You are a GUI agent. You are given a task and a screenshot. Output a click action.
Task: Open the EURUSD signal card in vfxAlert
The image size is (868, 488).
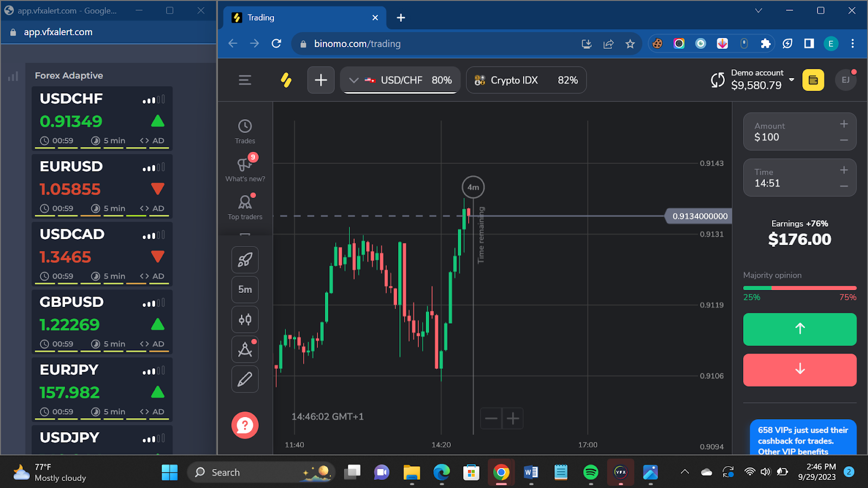click(102, 185)
